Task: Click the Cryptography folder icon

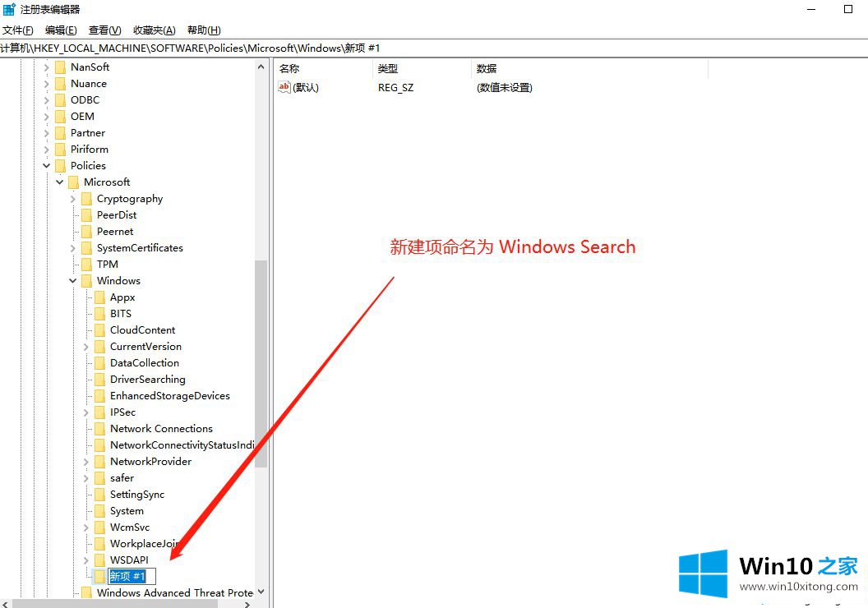Action: [x=86, y=199]
